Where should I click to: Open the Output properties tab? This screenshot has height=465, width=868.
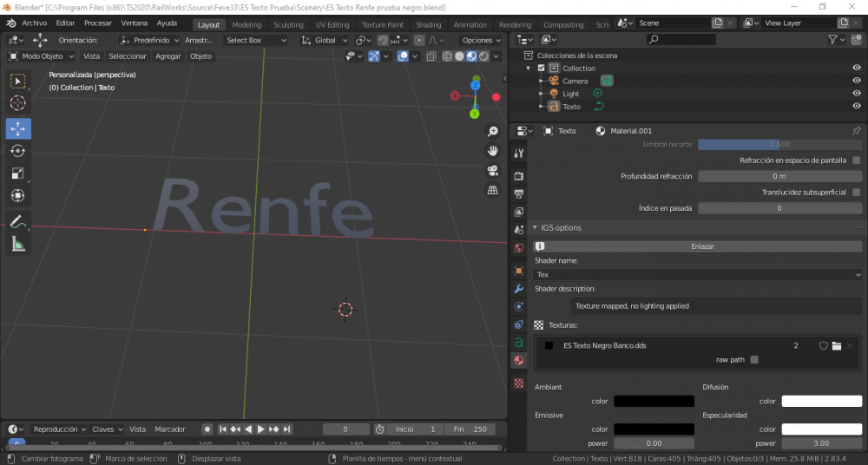[x=519, y=193]
